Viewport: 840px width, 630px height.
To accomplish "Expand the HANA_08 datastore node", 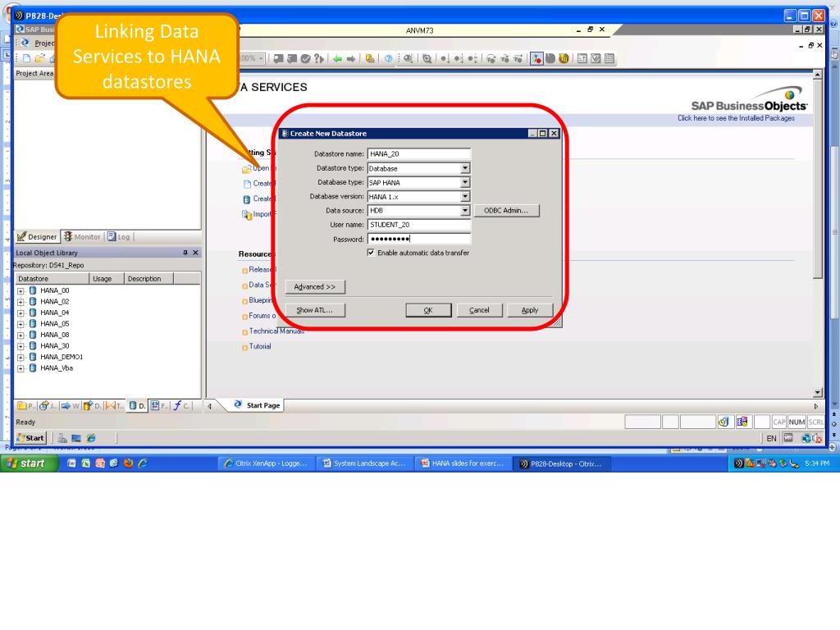I will point(21,336).
